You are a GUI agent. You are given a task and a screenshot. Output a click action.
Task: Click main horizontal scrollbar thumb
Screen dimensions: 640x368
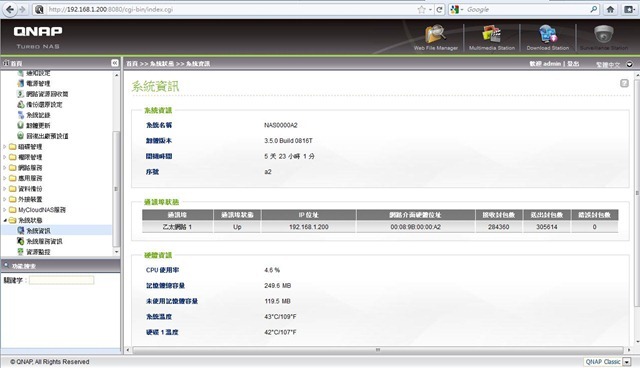pos(378,350)
